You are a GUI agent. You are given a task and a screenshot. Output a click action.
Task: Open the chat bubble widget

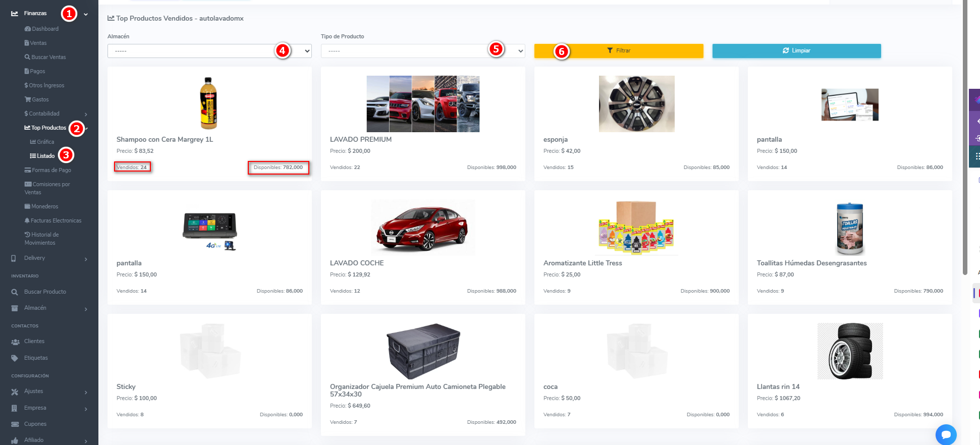946,434
